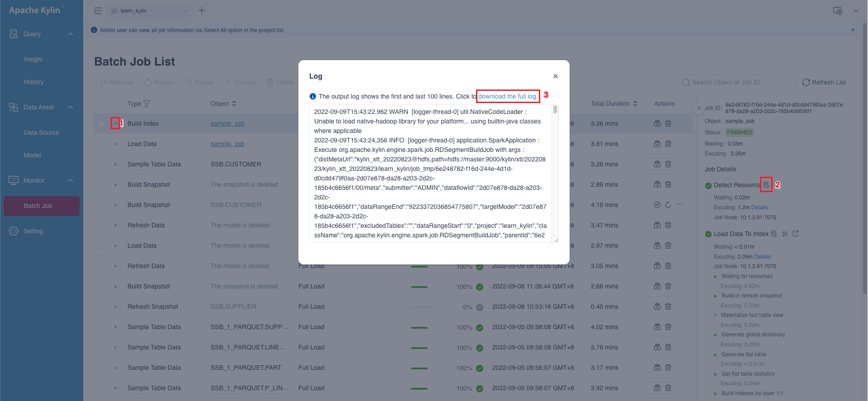Viewport: 868px width, 401px height.
Task: Click the Type column filter icon
Action: [146, 104]
